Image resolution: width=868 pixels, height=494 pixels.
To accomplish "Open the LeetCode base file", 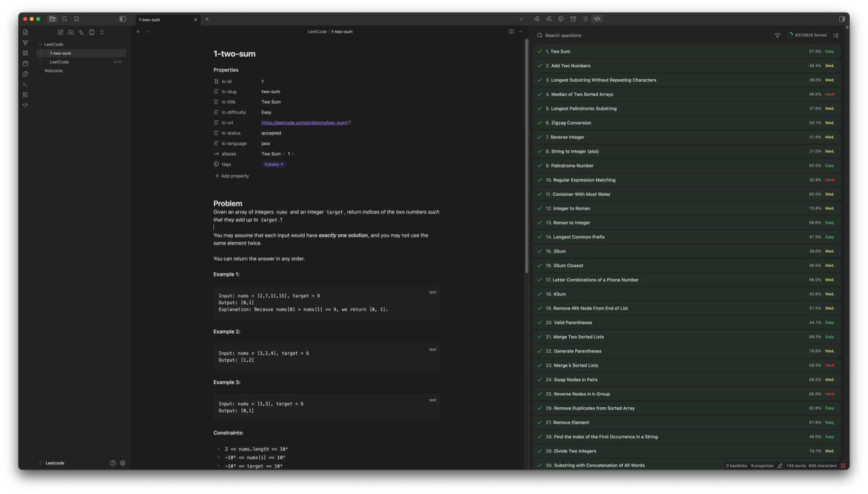I will (x=81, y=62).
